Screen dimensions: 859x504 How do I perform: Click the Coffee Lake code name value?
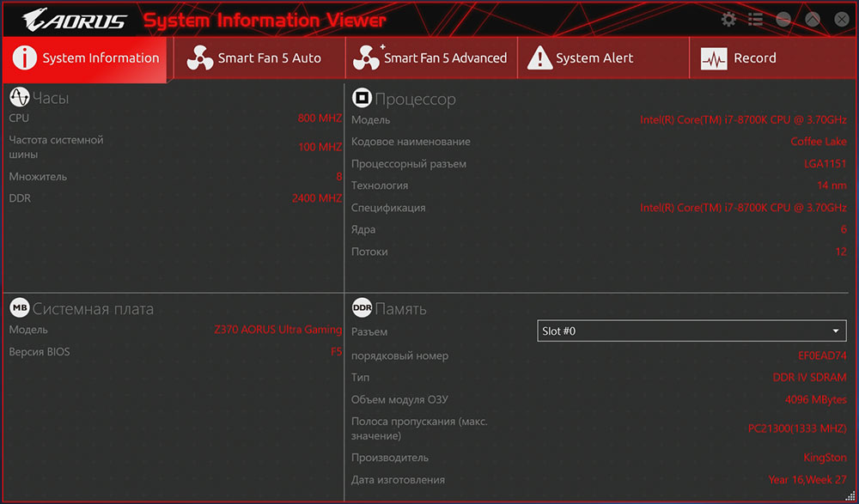819,142
